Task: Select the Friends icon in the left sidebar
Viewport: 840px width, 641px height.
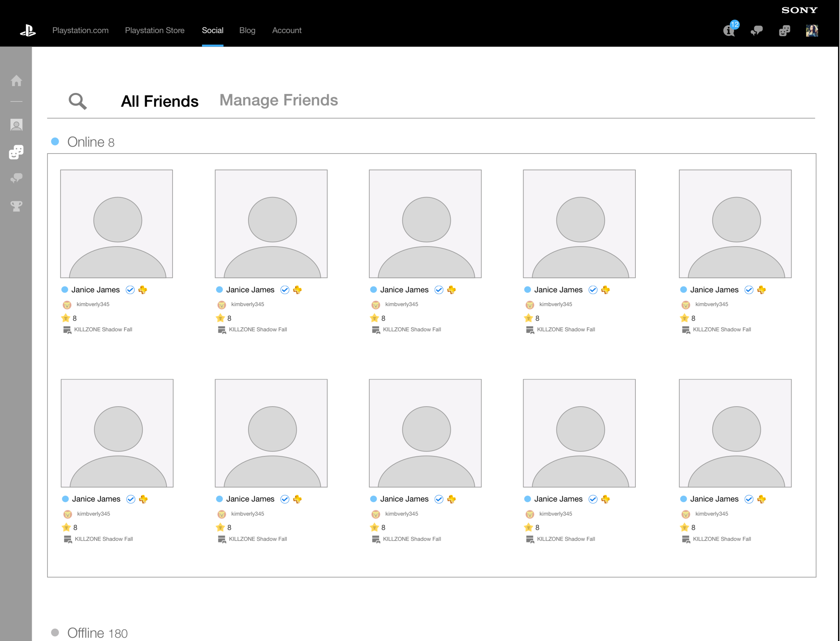Action: point(16,152)
